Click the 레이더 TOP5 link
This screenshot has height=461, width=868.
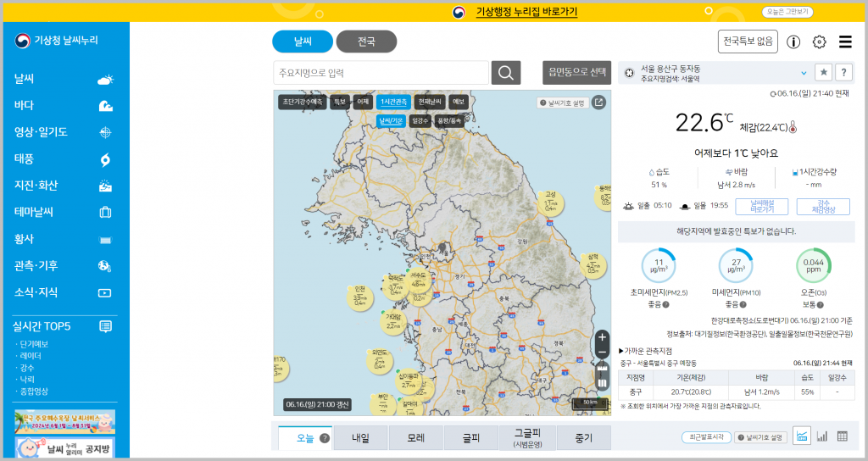coord(31,356)
